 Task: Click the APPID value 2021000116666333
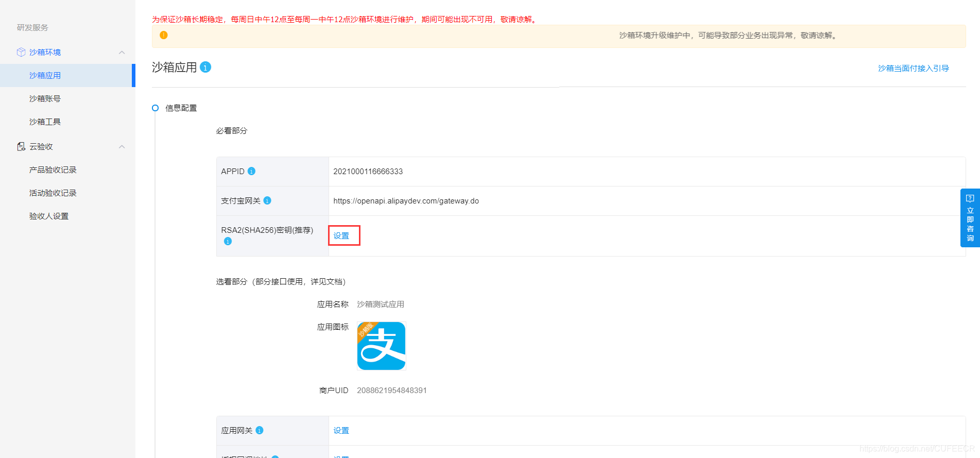pos(368,171)
